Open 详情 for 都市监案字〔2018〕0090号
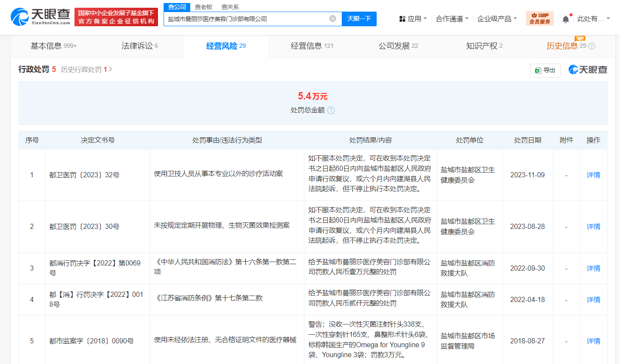The width and height of the screenshot is (619, 364). pyautogui.click(x=594, y=341)
